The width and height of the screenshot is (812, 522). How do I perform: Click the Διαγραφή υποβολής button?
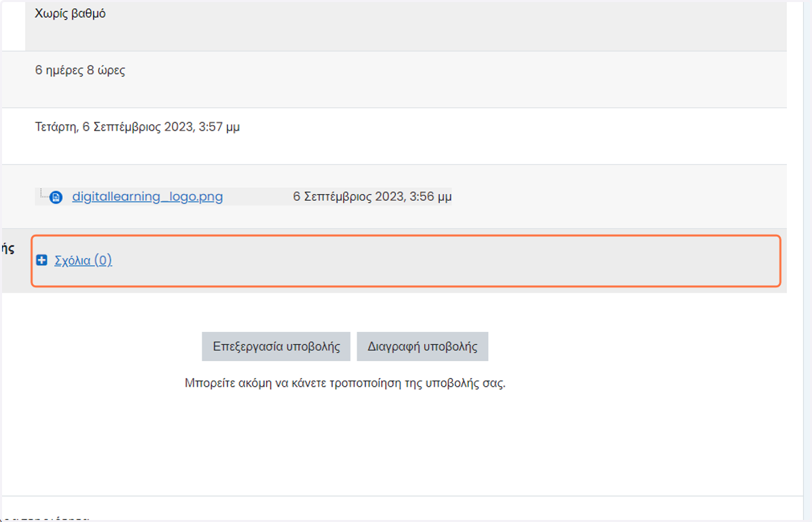(422, 346)
